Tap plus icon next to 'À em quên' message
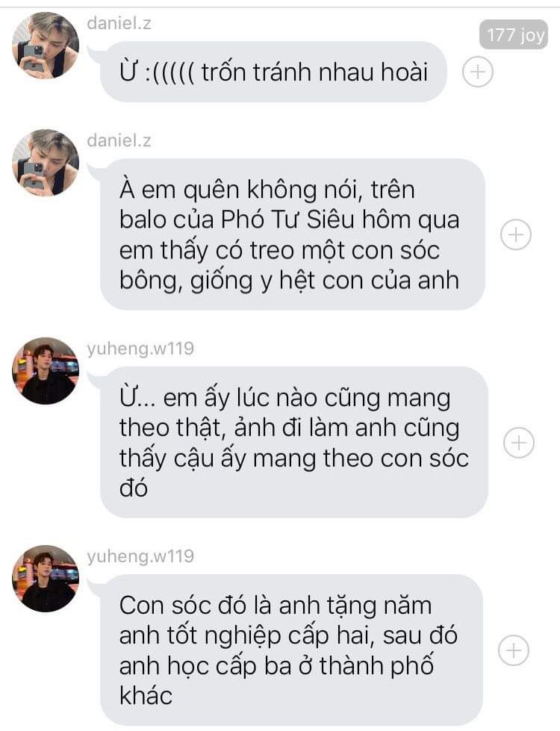 point(516,234)
